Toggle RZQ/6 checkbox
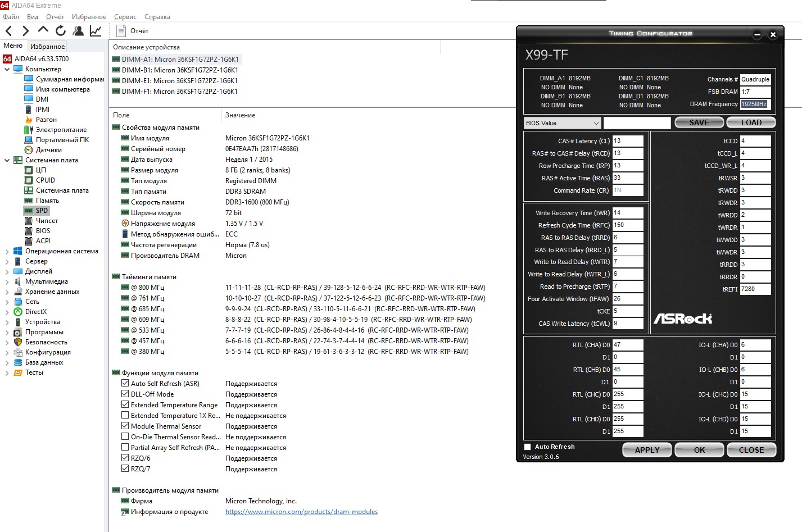 [x=125, y=458]
